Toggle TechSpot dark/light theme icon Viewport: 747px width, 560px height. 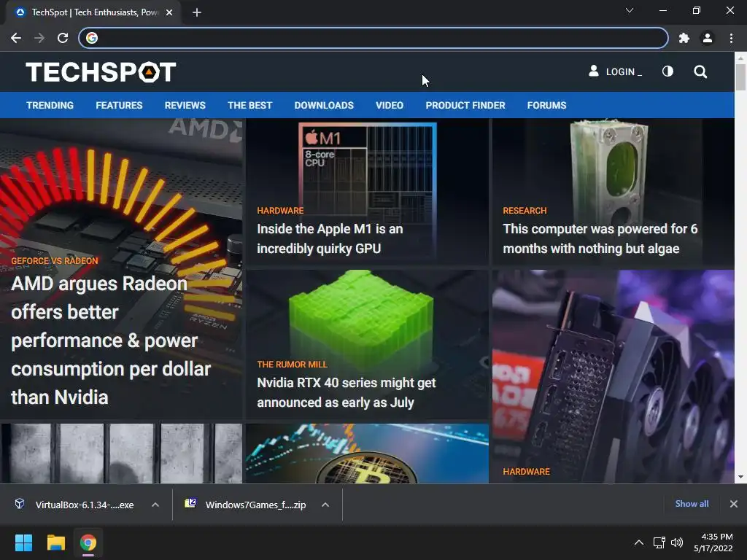pyautogui.click(x=667, y=71)
